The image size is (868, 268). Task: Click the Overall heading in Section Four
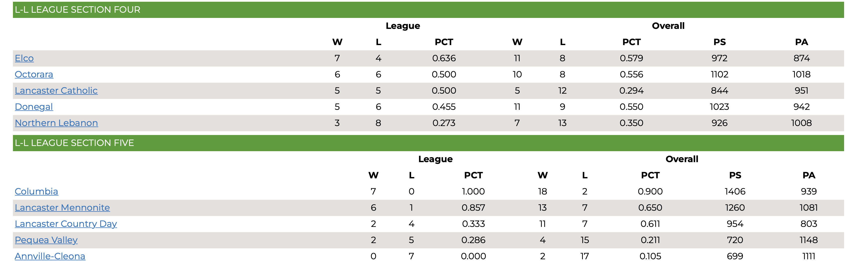click(x=668, y=26)
